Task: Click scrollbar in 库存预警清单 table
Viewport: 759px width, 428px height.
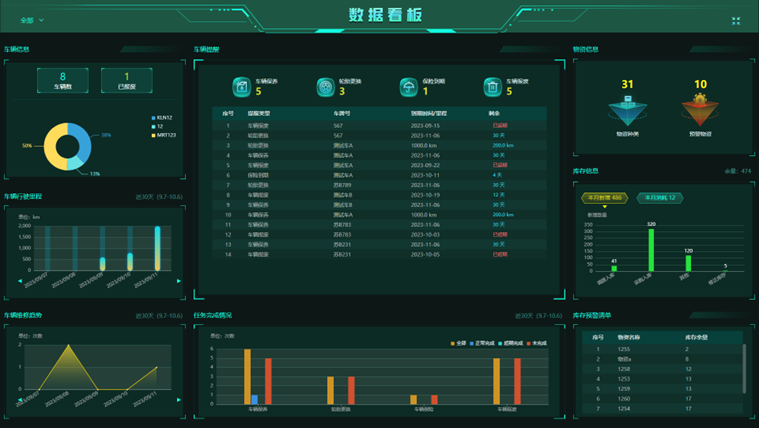Action: pos(743,370)
